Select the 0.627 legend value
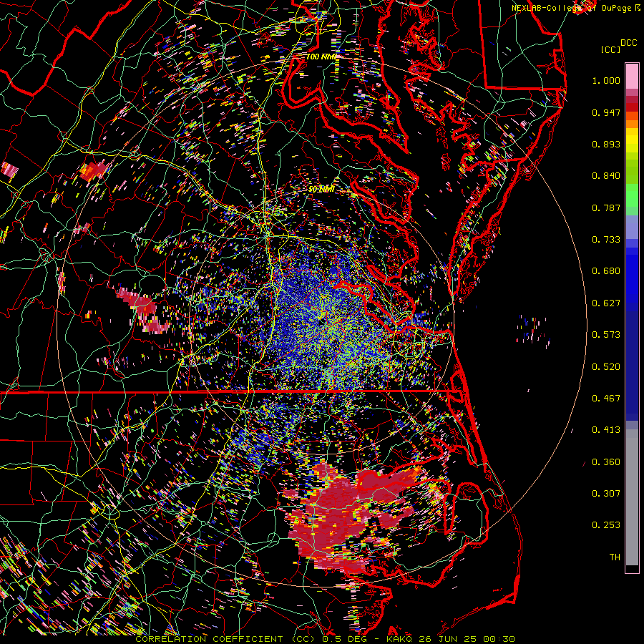The image size is (644, 644). pyautogui.click(x=606, y=303)
